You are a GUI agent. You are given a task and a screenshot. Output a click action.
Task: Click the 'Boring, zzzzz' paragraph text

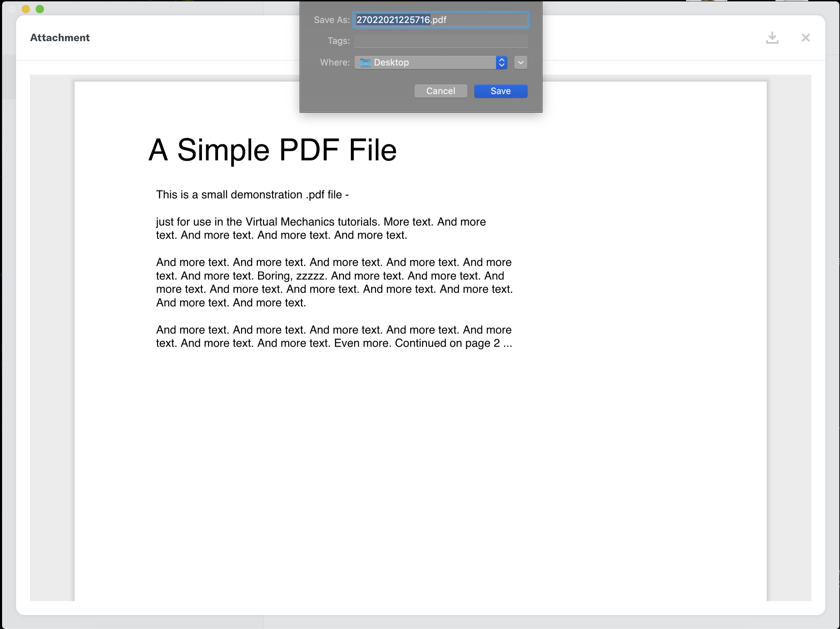coord(292,276)
